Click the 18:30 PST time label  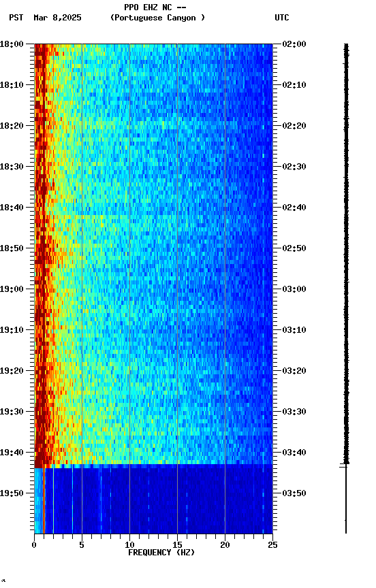[12, 167]
